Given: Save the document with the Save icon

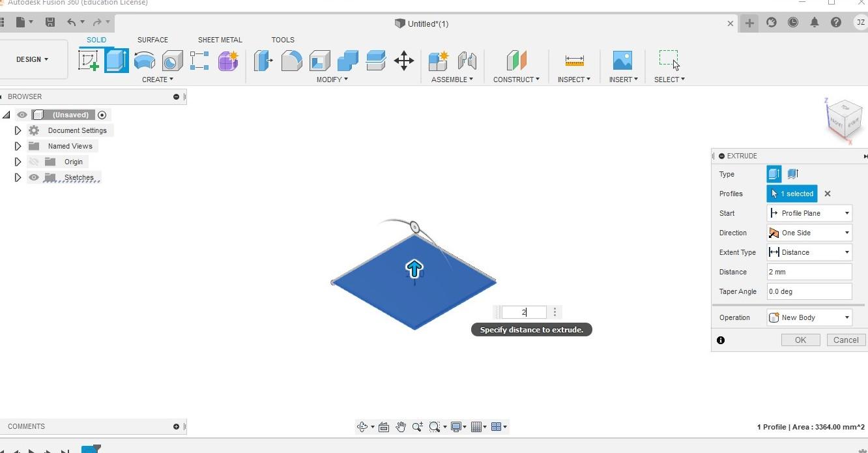Looking at the screenshot, I should 50,22.
